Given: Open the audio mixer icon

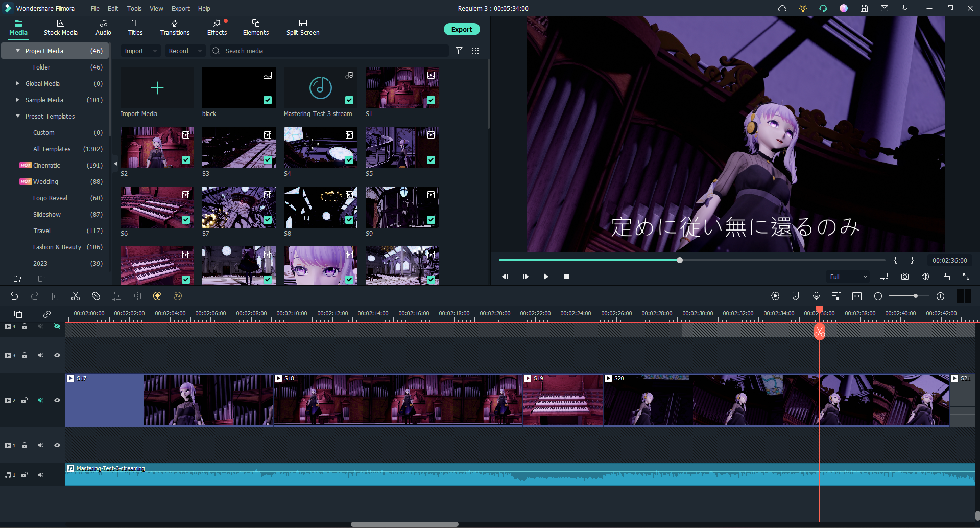Looking at the screenshot, I should 836,296.
